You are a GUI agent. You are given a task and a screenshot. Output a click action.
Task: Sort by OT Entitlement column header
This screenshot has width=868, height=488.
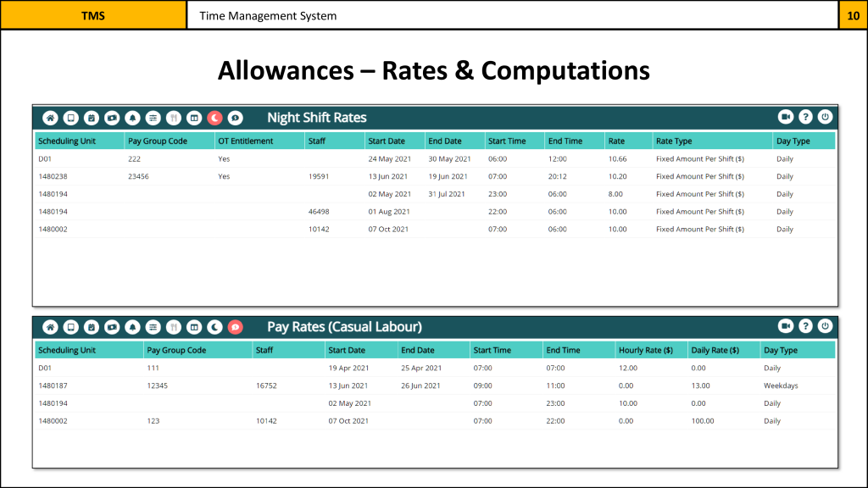tap(246, 141)
